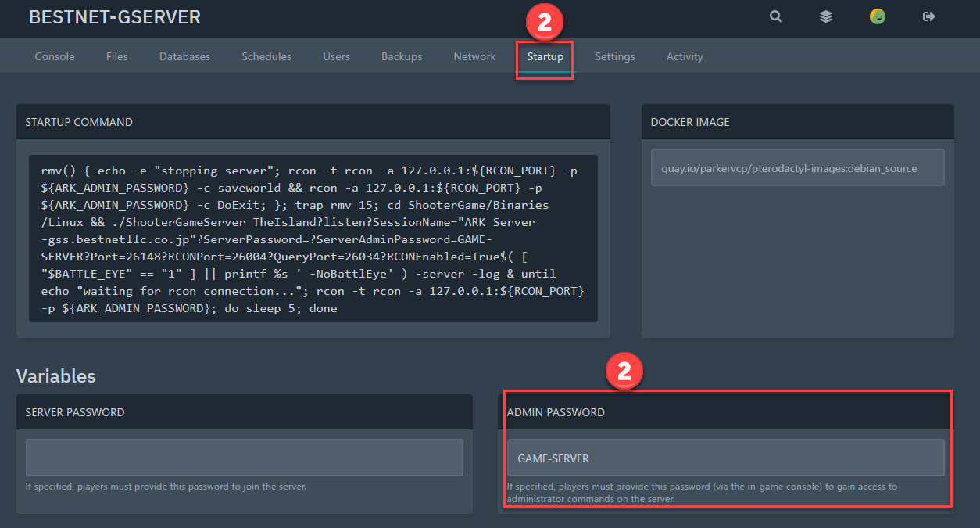Screen dimensions: 980x528
Task: Switch to the Backups tab
Action: [402, 56]
